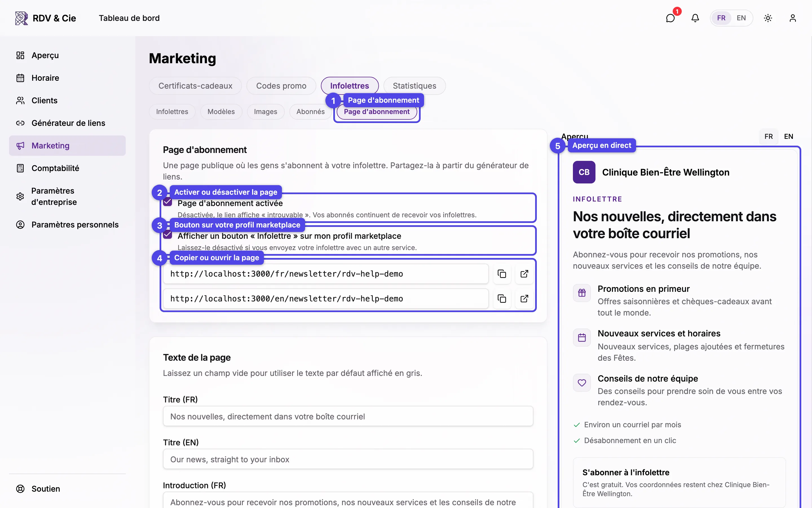Click 'Désabonnement en un clic' text
The image size is (812, 508).
click(630, 441)
